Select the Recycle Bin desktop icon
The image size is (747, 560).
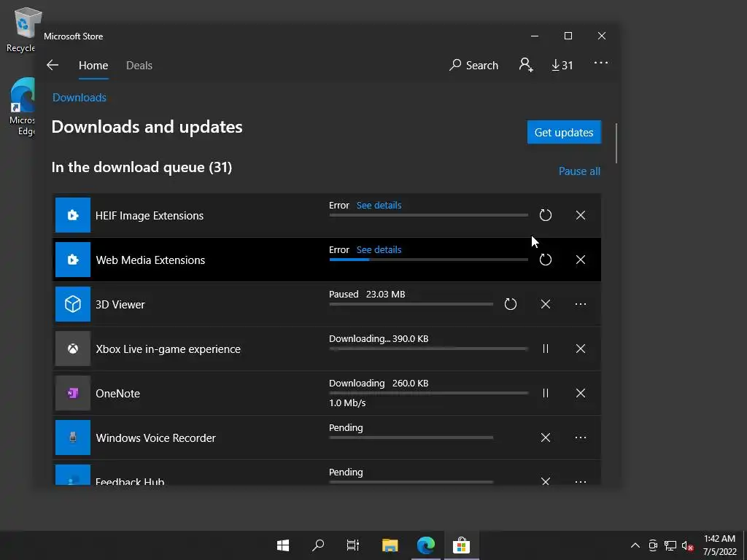[21, 30]
